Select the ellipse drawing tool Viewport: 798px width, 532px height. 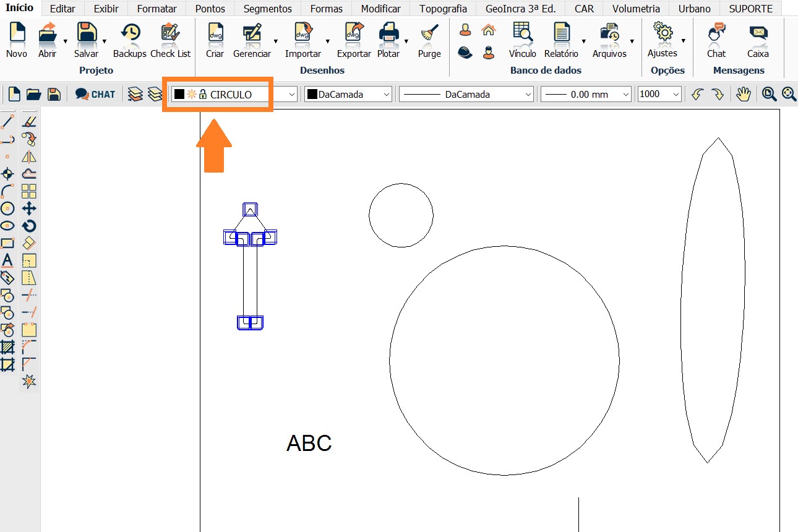pos(7,226)
